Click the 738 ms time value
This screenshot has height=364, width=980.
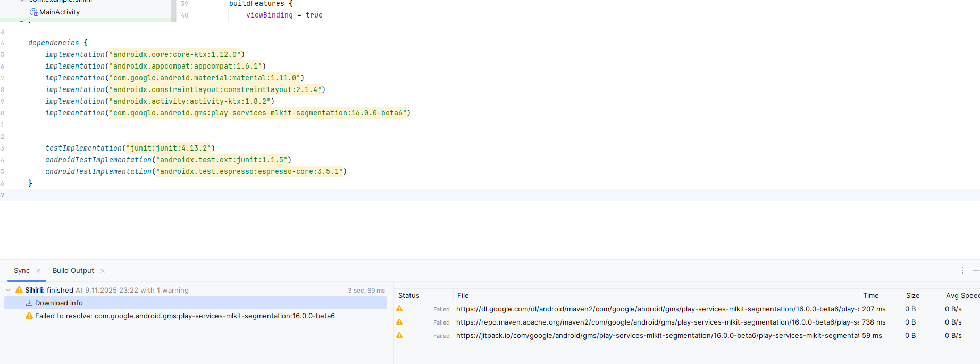874,322
